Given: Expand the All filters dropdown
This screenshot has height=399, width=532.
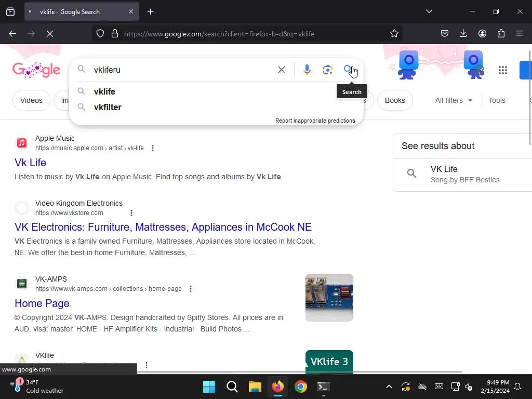Looking at the screenshot, I should [454, 100].
